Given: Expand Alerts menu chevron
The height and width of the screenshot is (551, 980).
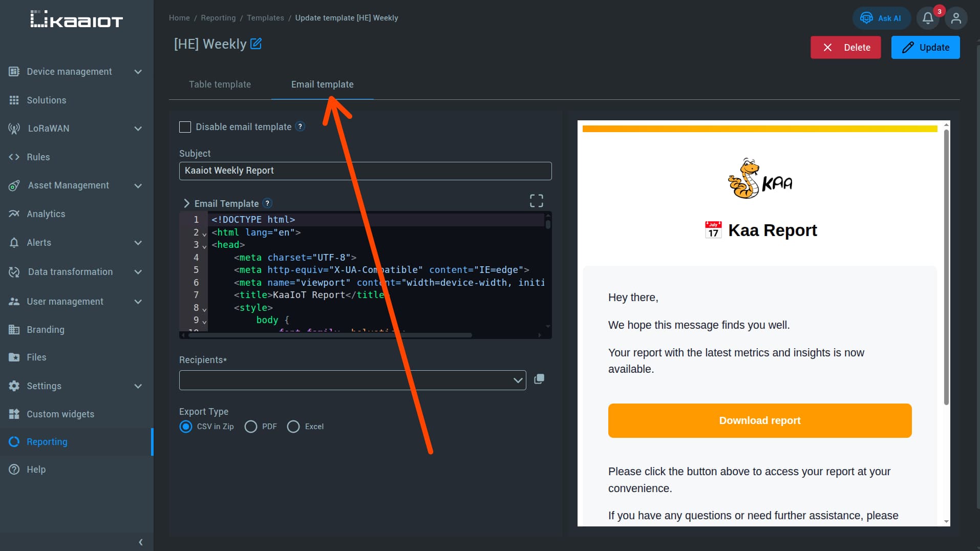Looking at the screenshot, I should pos(138,243).
